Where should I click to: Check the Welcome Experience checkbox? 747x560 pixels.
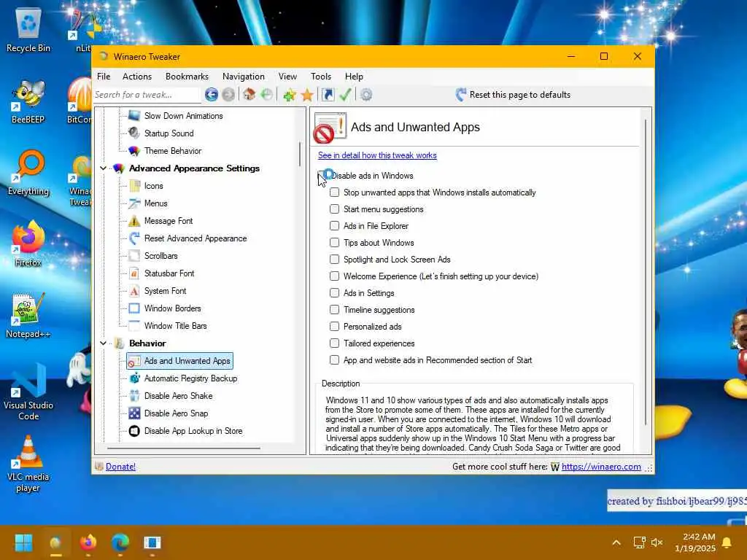click(x=334, y=276)
